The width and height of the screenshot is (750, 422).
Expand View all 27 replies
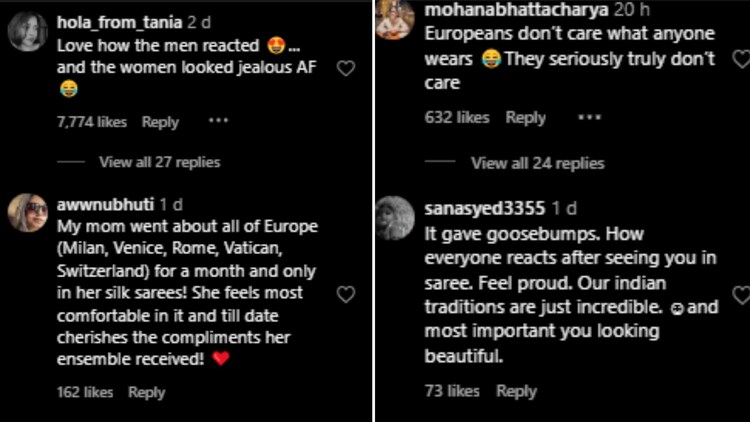(159, 162)
